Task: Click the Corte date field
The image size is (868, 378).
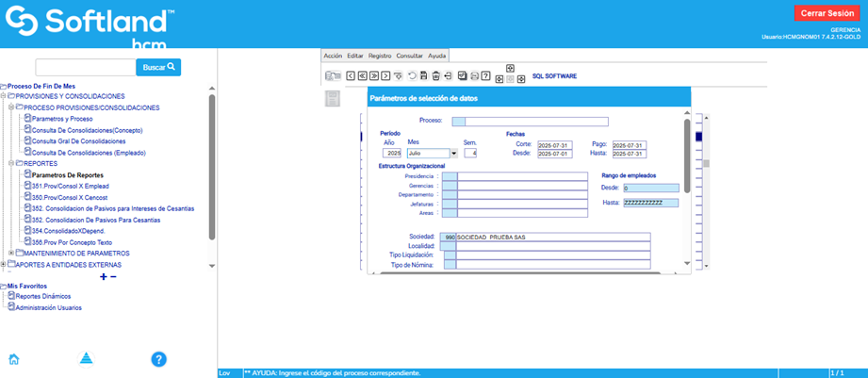Action: [555, 145]
